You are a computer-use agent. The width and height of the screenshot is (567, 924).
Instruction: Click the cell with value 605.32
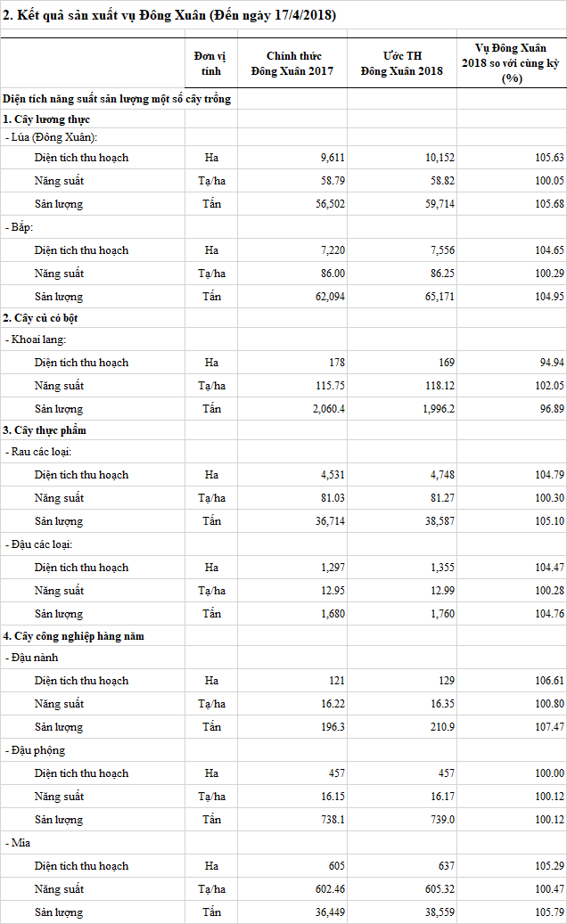437,889
